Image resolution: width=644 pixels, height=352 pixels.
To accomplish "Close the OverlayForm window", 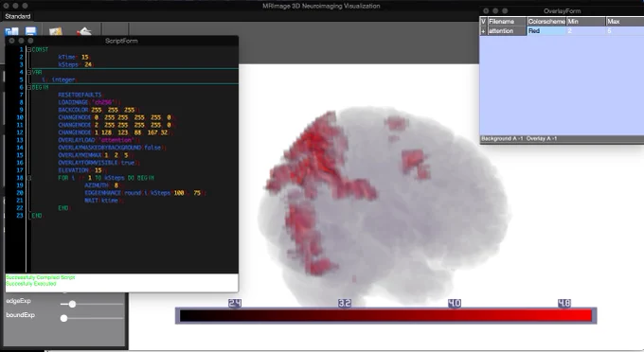I will pyautogui.click(x=486, y=11).
